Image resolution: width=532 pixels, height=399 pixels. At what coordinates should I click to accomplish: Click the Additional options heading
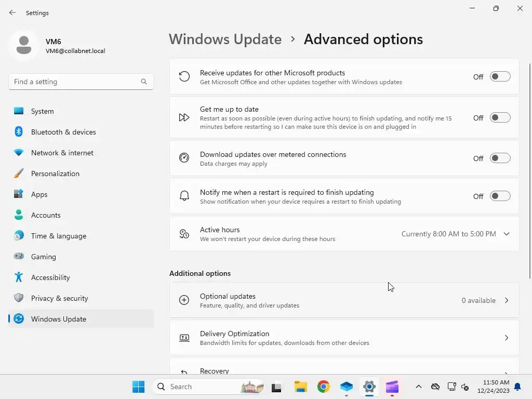200,273
